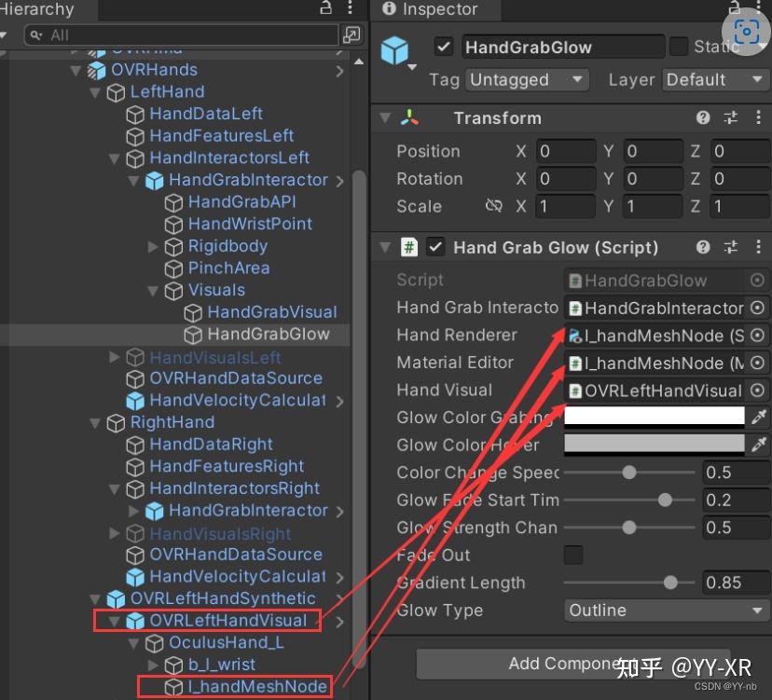Collapse the Hand Grab Glow script foldout
Viewport: 772px width, 700px height.
click(385, 247)
